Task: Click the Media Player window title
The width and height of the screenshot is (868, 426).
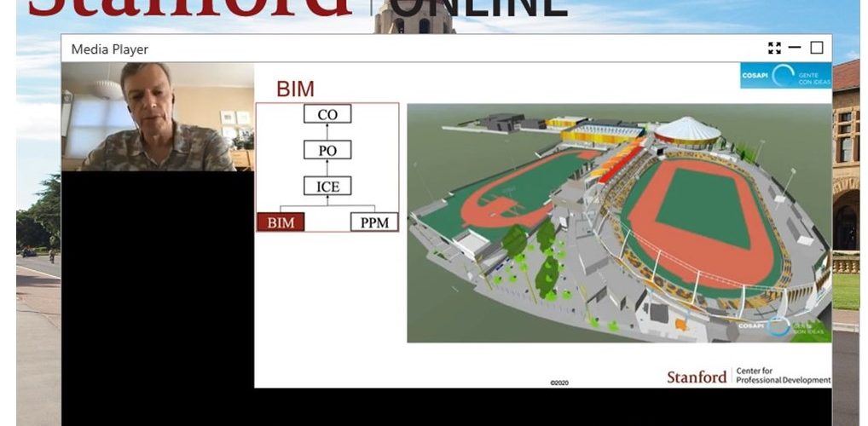Action: 109,49
